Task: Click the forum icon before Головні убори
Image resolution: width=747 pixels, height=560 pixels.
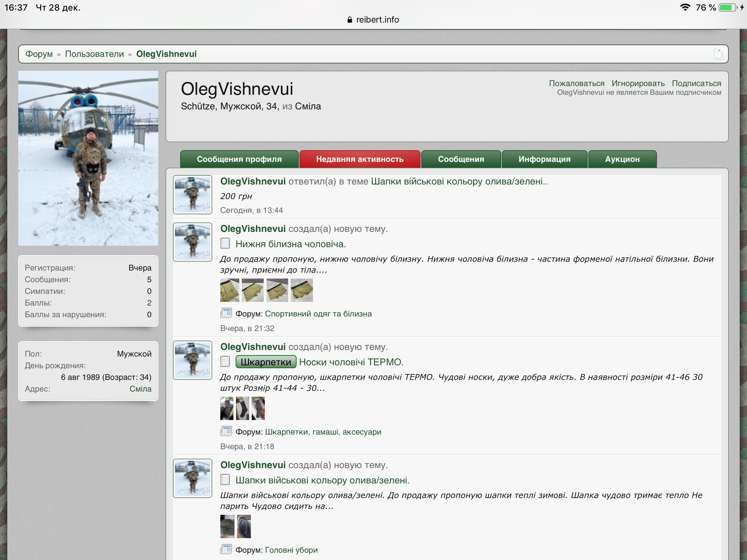Action: (x=226, y=549)
